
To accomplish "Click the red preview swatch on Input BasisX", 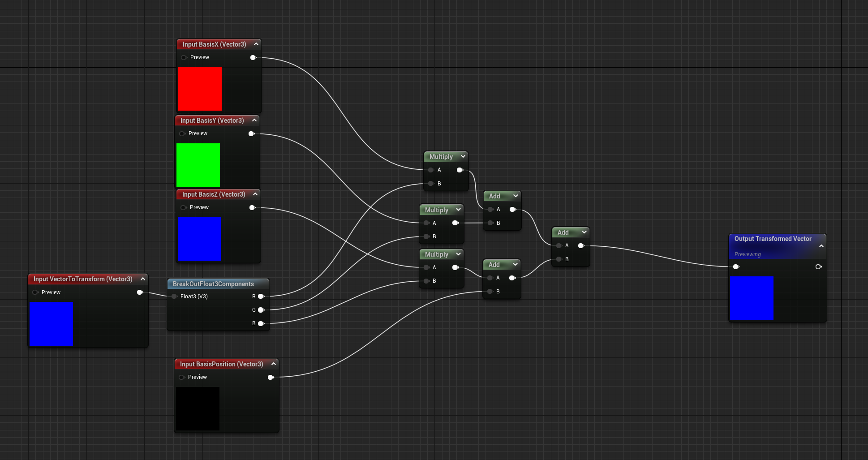I will pos(200,89).
